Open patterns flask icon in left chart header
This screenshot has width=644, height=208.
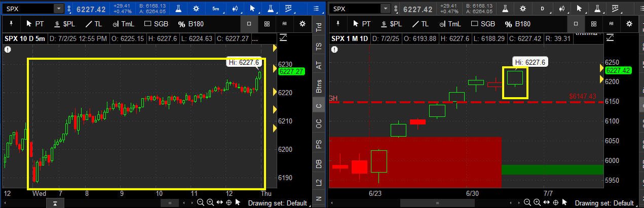pyautogui.click(x=270, y=9)
